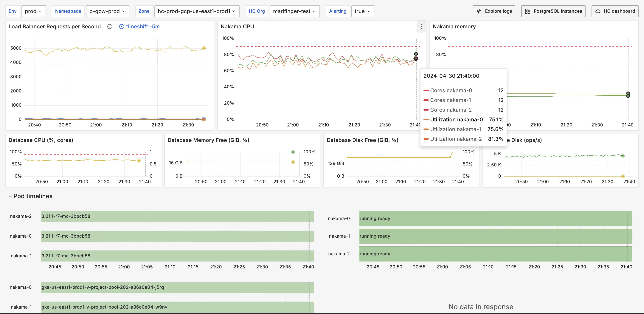The height and width of the screenshot is (314, 644).
Task: Open the Env prod dropdown
Action: pos(33,11)
